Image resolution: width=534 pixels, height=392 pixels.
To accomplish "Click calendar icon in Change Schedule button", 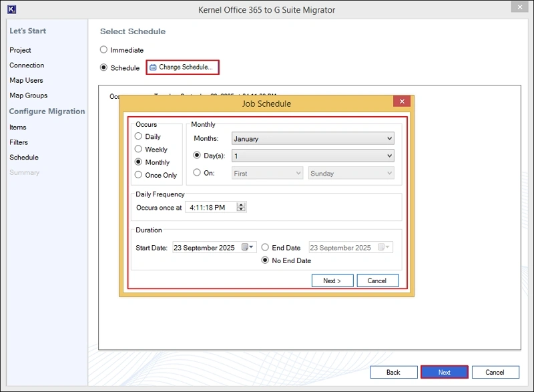I will [153, 67].
